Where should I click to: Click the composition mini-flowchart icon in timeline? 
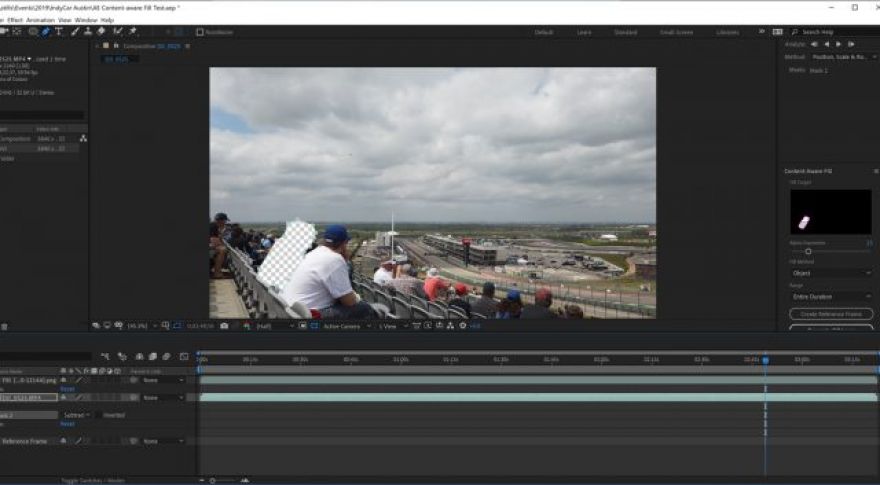coord(105,356)
